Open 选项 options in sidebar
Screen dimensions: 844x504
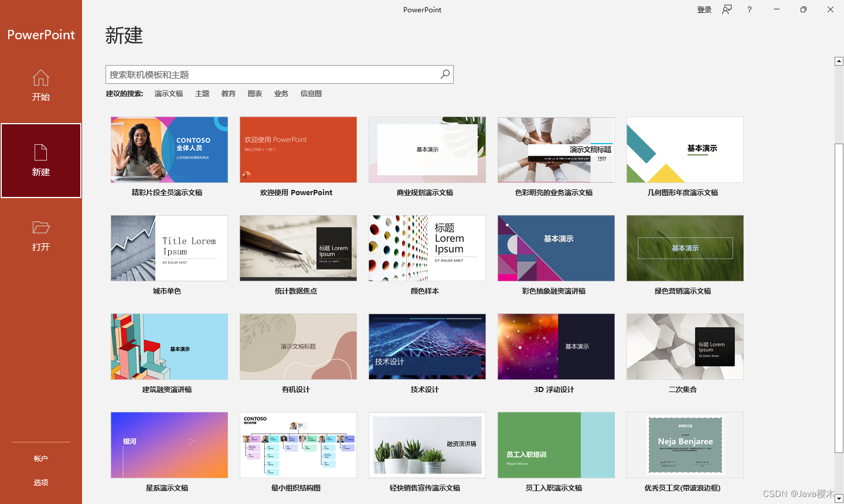pos(41,483)
